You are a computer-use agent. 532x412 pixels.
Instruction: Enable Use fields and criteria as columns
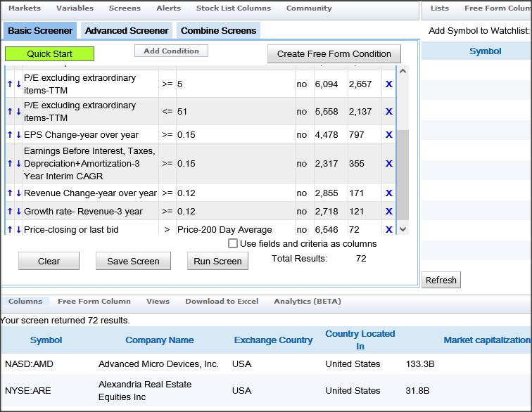(233, 244)
